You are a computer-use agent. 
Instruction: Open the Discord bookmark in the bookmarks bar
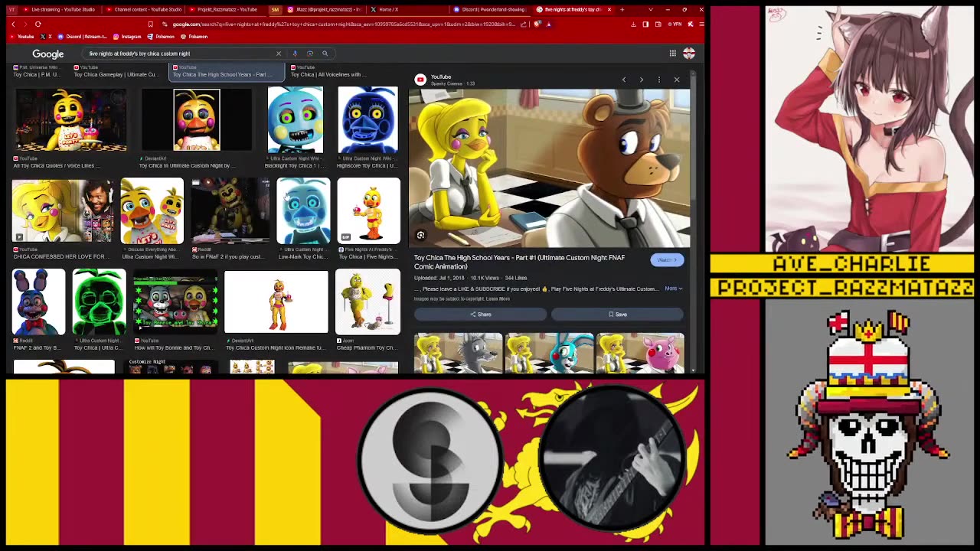(x=83, y=37)
